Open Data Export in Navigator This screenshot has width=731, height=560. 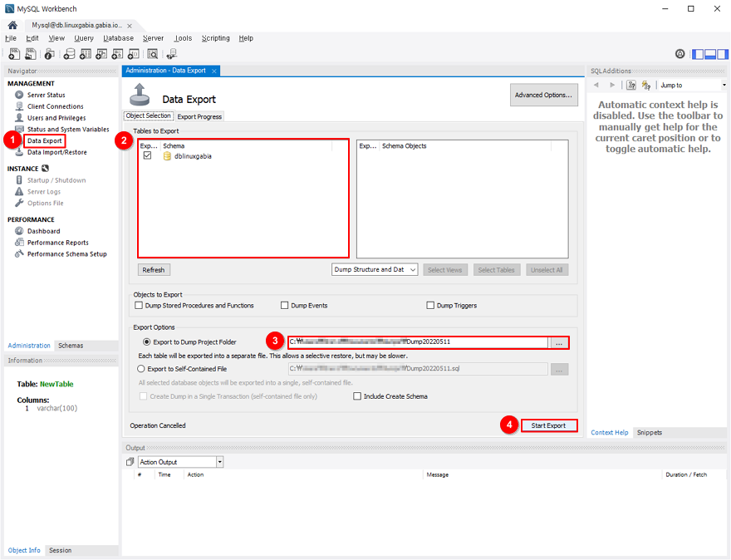[44, 140]
